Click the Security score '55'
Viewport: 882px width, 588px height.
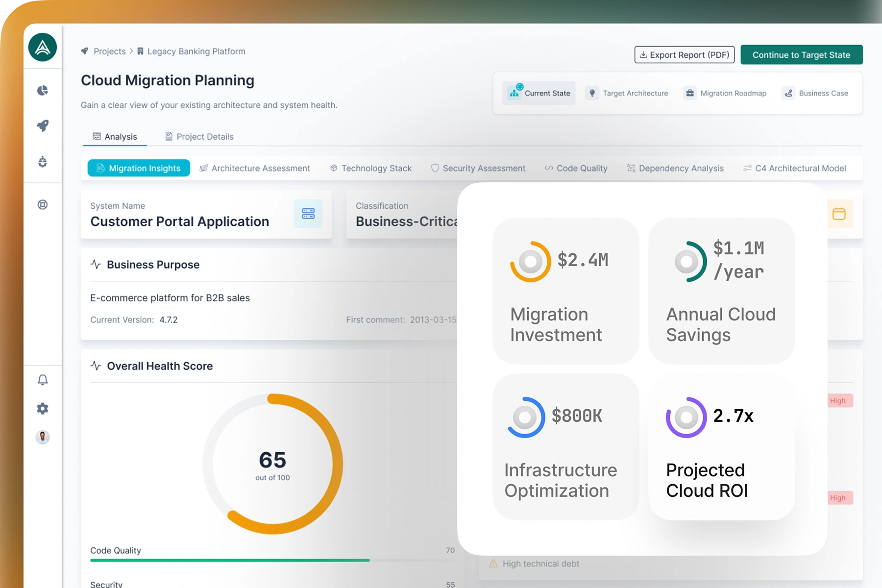point(450,585)
